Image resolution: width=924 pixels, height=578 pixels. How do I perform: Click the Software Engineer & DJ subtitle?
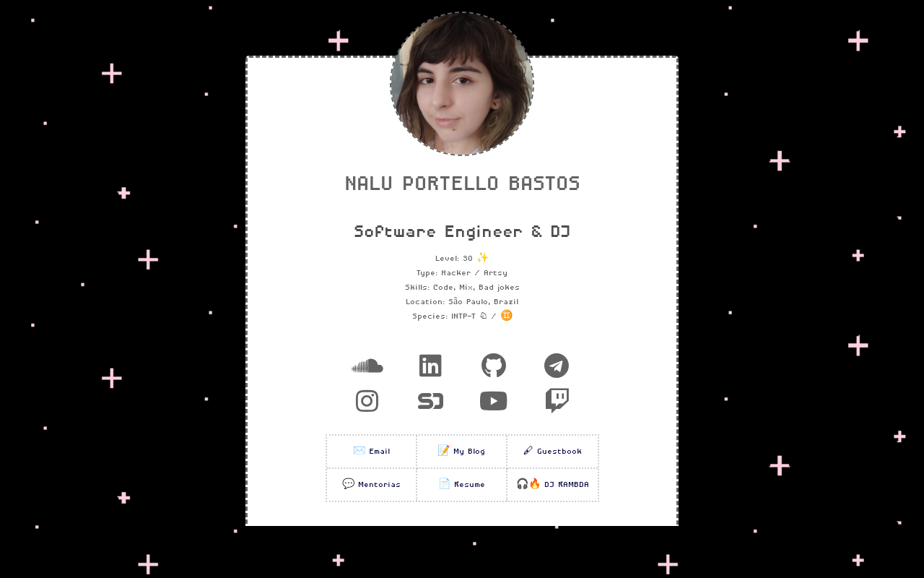coord(462,232)
